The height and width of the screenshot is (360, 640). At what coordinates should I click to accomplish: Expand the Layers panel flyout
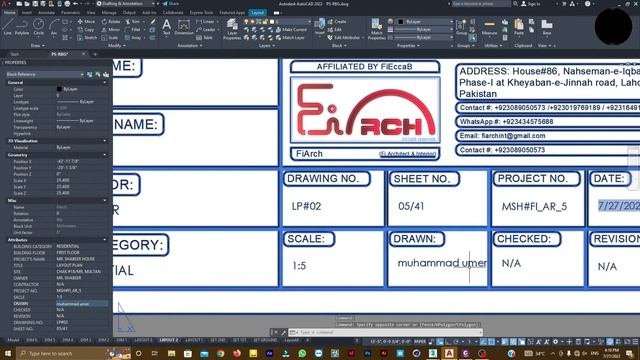point(267,46)
